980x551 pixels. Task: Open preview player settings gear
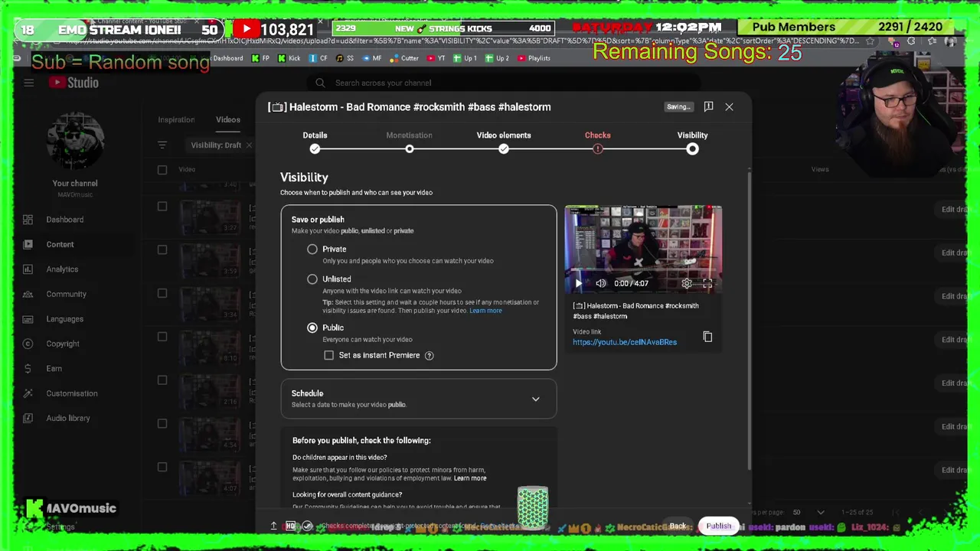click(687, 283)
